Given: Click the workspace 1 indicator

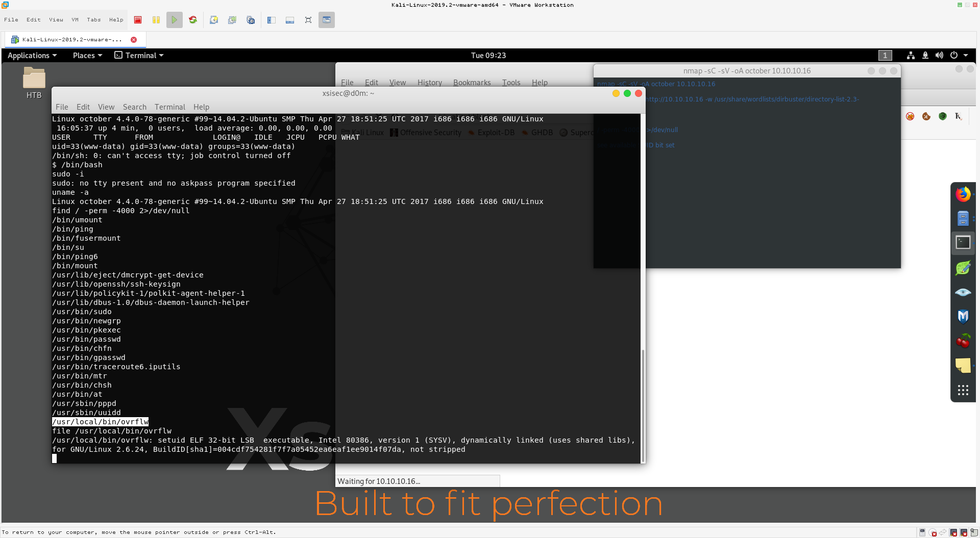Looking at the screenshot, I should click(x=885, y=55).
